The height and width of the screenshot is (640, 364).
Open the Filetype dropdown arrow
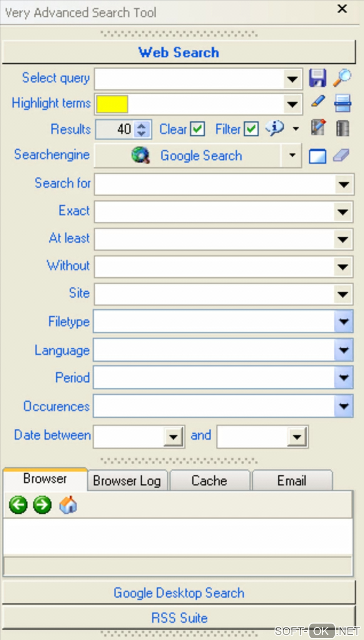[x=344, y=321]
